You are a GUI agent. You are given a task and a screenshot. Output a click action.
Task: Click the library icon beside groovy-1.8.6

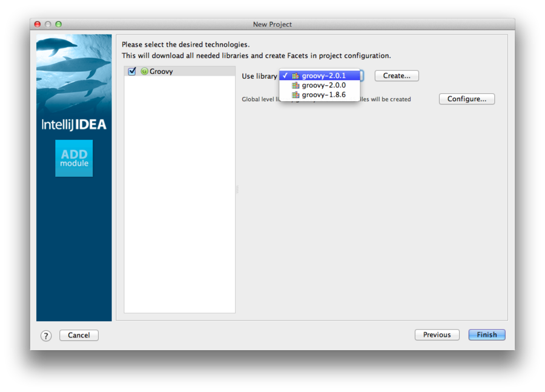(296, 95)
